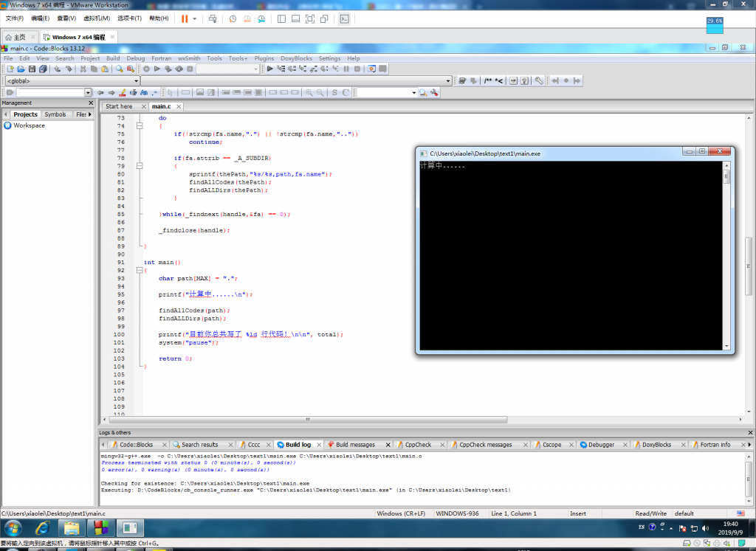This screenshot has height=551, width=756.
Task: Save the file with floppy-disk icon
Action: (x=32, y=69)
